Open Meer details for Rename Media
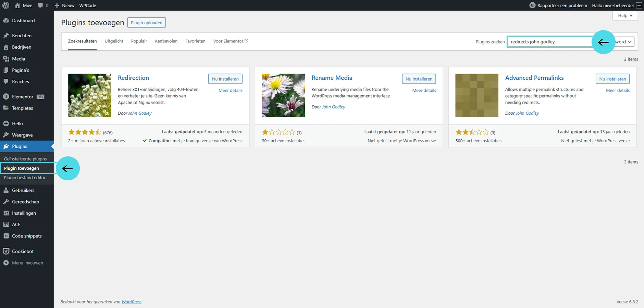The width and height of the screenshot is (644, 308). click(424, 90)
